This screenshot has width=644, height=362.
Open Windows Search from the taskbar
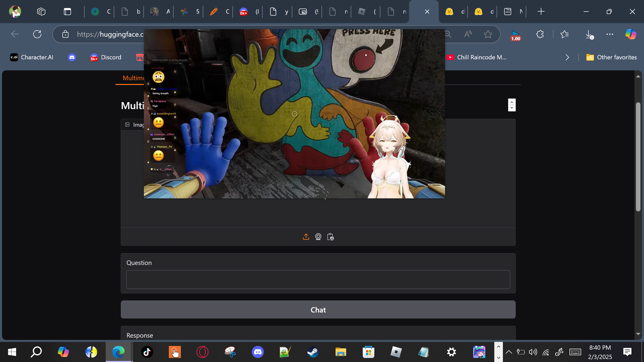point(36,352)
